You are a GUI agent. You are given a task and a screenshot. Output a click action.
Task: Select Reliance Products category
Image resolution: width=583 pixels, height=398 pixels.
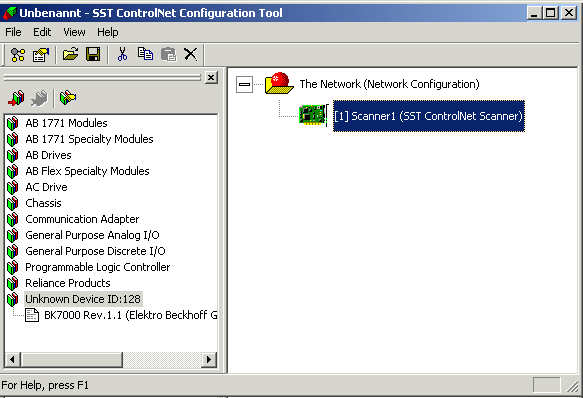[x=68, y=283]
